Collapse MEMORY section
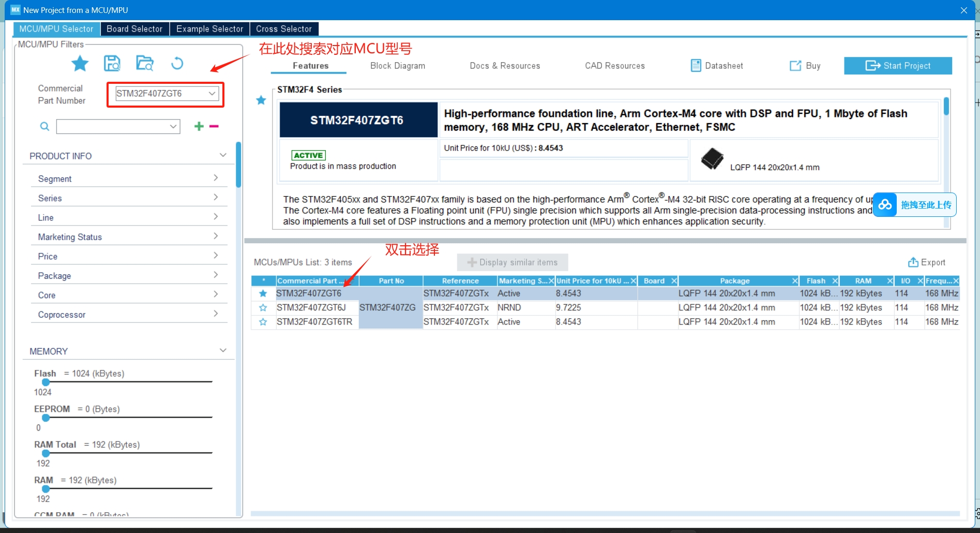980x533 pixels. pyautogui.click(x=223, y=350)
